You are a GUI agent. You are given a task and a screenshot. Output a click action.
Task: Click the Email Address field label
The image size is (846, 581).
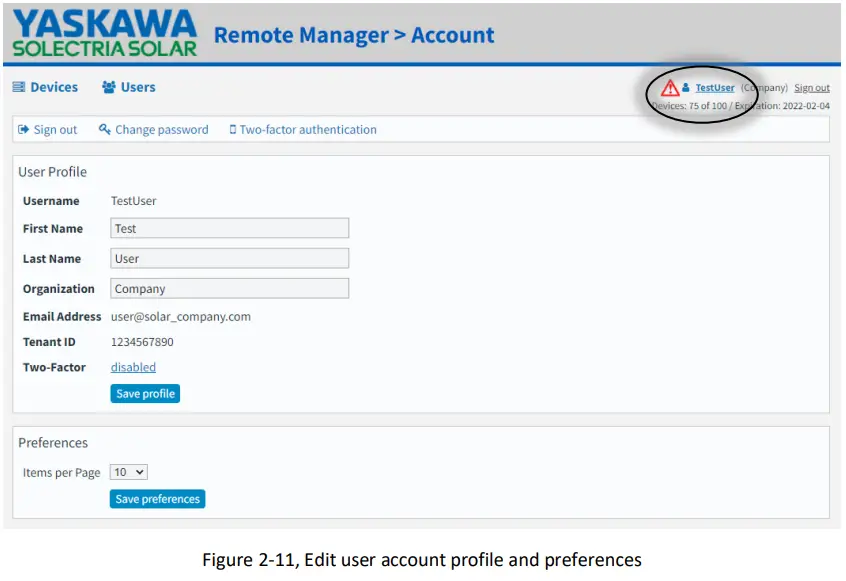pyautogui.click(x=62, y=317)
